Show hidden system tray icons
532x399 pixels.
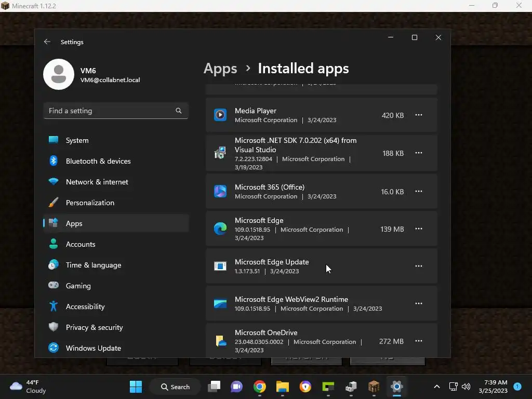(x=436, y=387)
